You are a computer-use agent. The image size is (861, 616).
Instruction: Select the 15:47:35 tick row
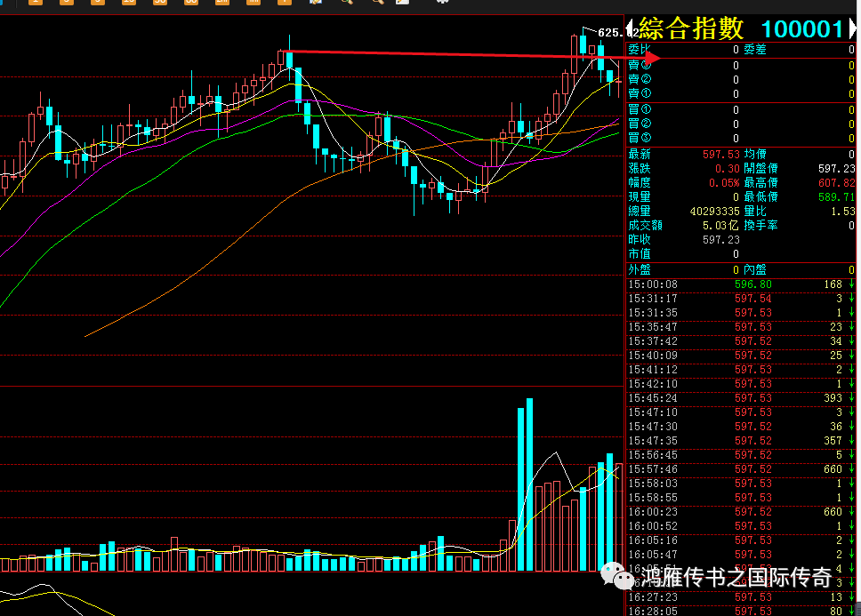(x=741, y=441)
